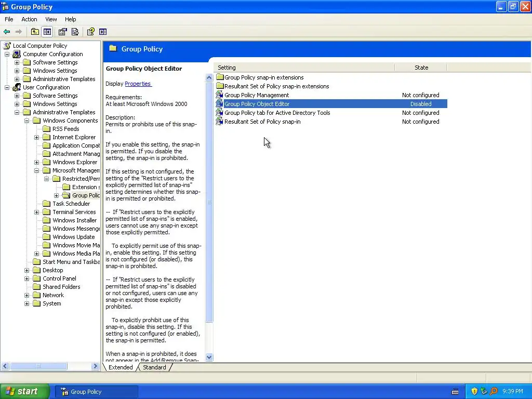The width and height of the screenshot is (532, 399).
Task: Click the Help toolbar icon
Action: (90, 32)
